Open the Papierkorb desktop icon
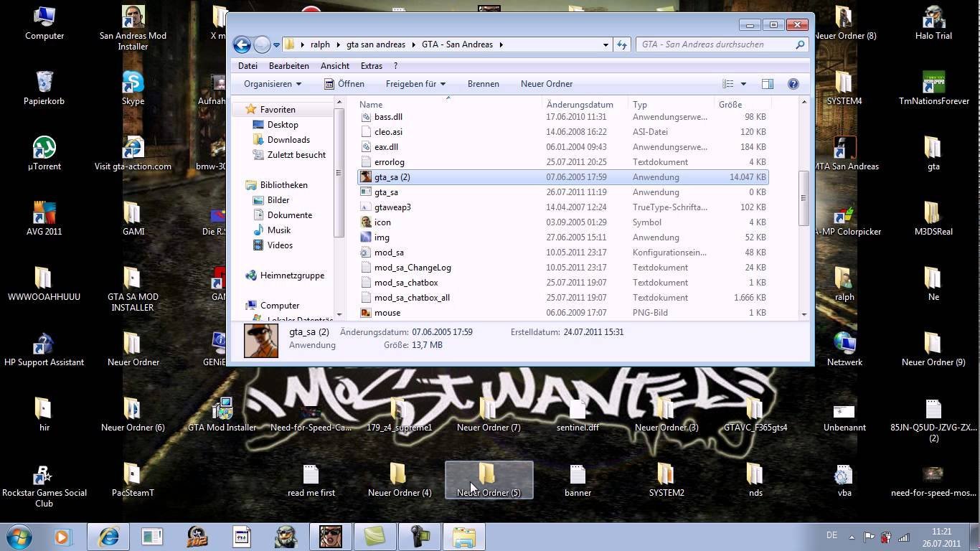 pos(44,89)
